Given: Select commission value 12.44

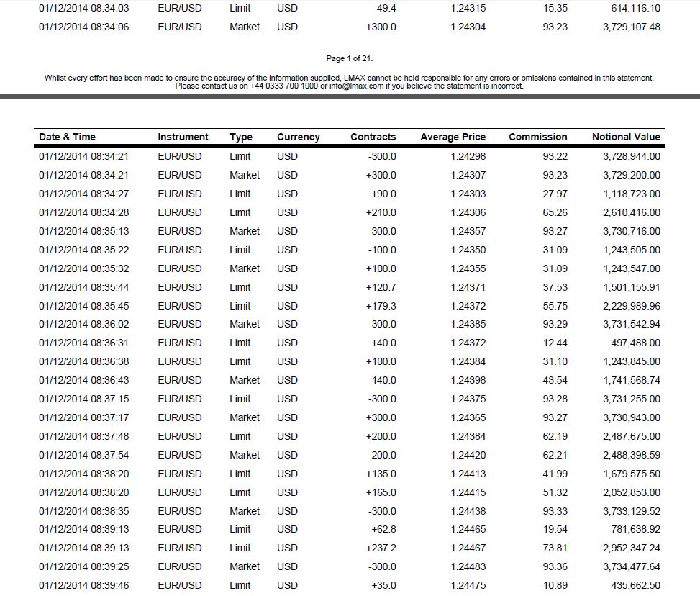Looking at the screenshot, I should tap(555, 343).
